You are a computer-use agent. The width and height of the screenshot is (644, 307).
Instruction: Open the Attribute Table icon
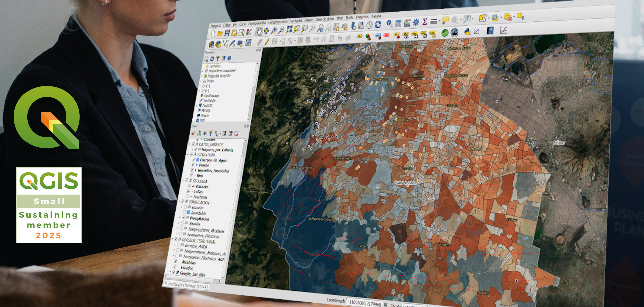coord(398,23)
